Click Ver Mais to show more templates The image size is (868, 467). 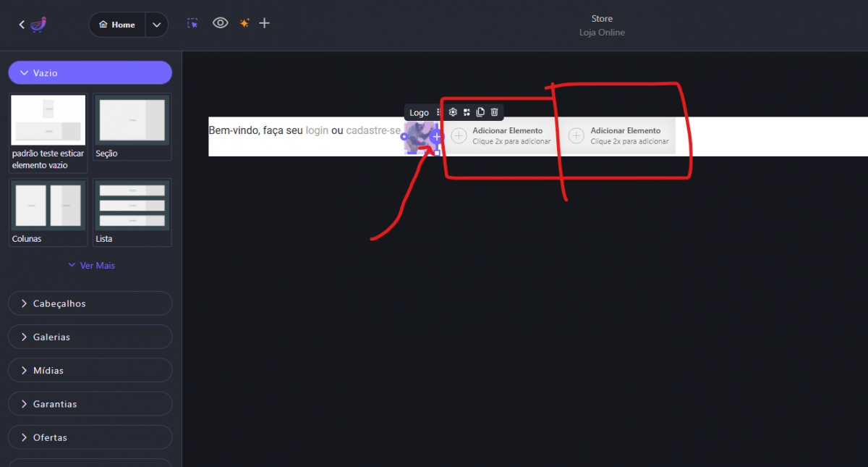(x=91, y=266)
